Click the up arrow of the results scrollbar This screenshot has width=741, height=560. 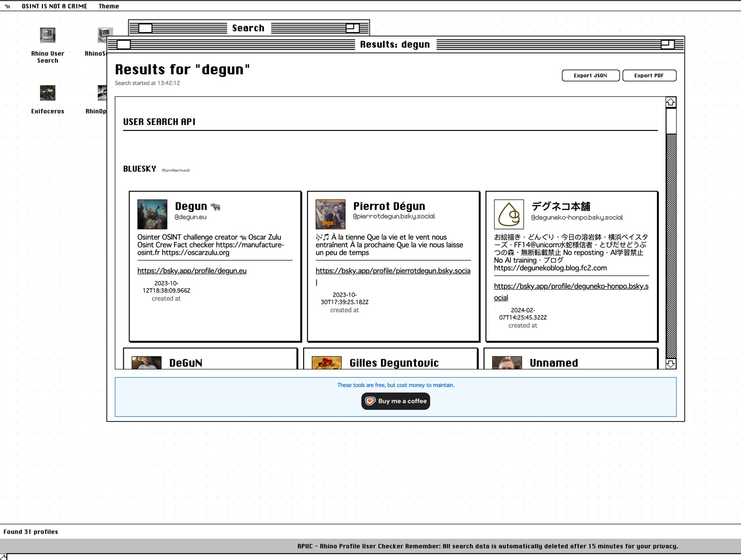click(671, 102)
